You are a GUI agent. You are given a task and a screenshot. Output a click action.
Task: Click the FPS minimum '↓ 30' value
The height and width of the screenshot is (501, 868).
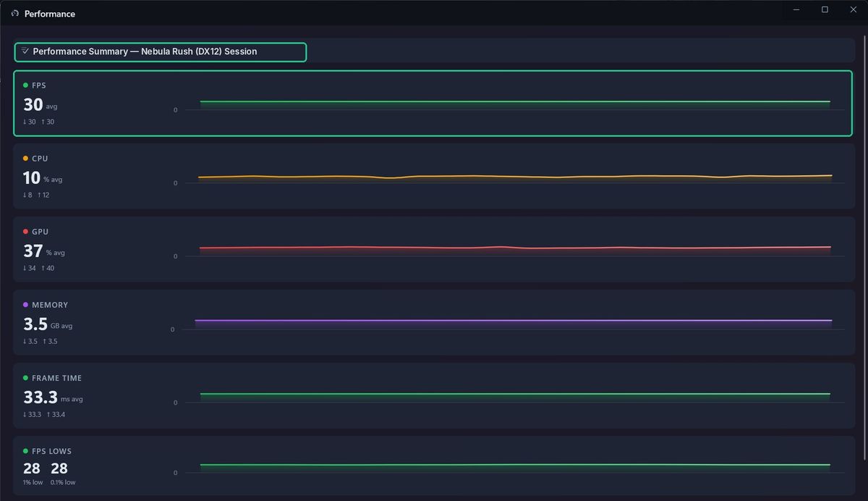point(29,122)
